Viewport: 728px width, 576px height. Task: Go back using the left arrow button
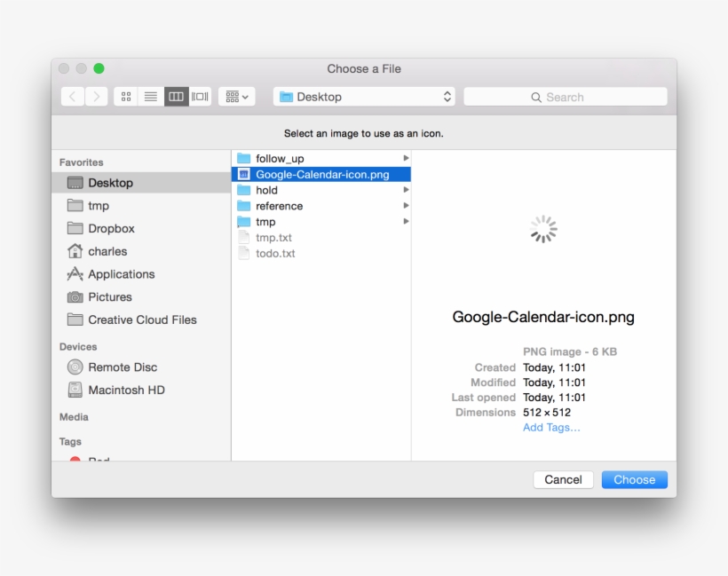73,97
